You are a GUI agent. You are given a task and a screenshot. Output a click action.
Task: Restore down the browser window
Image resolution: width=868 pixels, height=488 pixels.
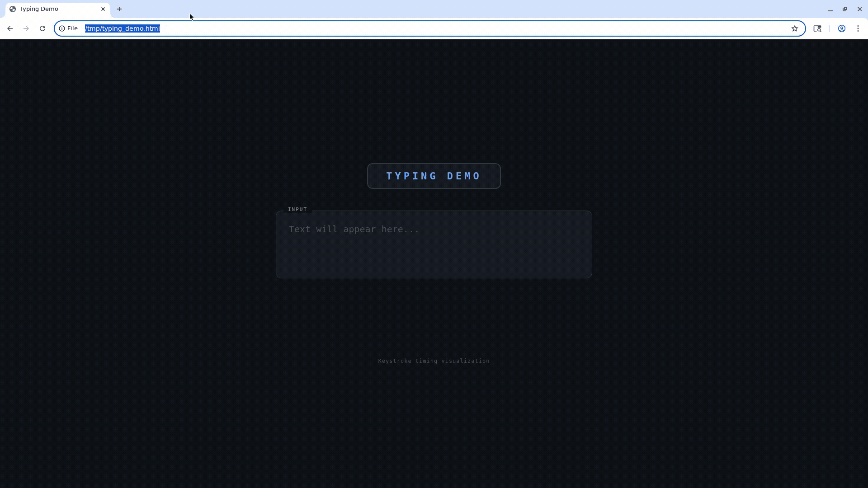(x=845, y=9)
